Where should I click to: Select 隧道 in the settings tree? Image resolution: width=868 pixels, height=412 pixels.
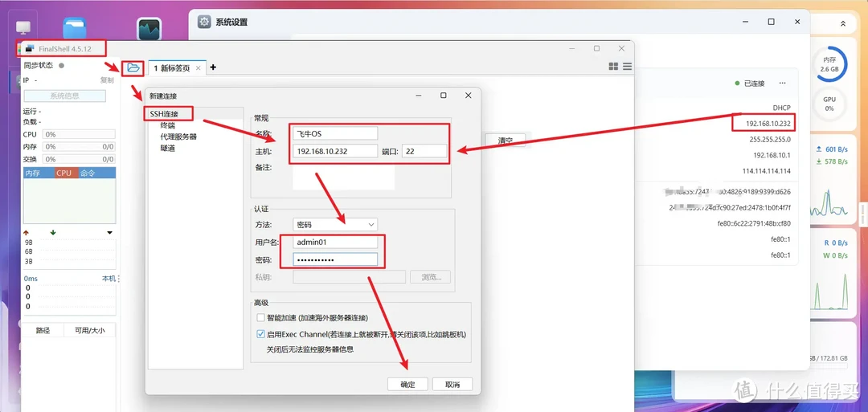(x=168, y=149)
